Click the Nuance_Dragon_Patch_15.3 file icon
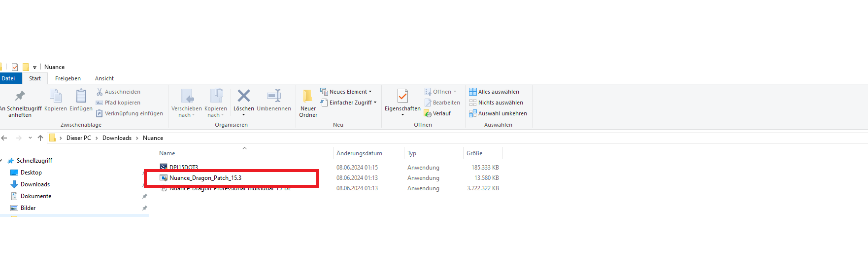The image size is (868, 278). click(x=164, y=178)
